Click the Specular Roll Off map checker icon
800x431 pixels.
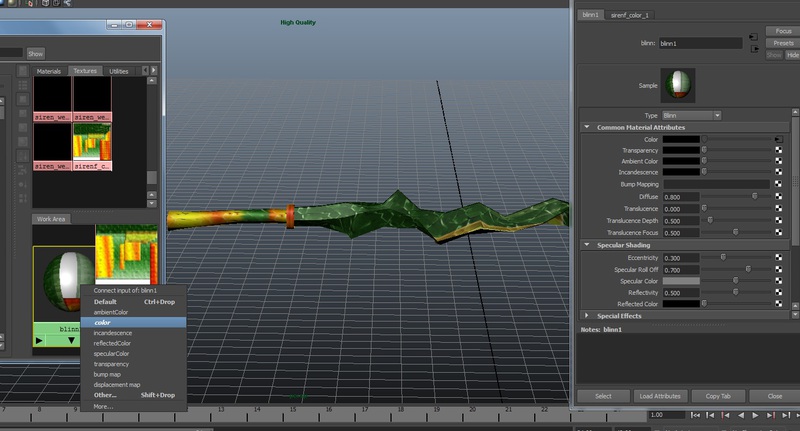[x=779, y=269]
